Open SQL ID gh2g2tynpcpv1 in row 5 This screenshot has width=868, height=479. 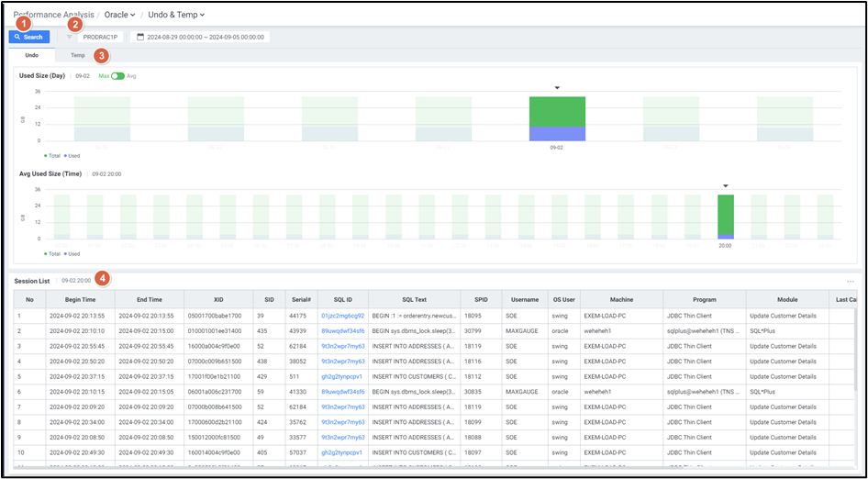click(342, 376)
